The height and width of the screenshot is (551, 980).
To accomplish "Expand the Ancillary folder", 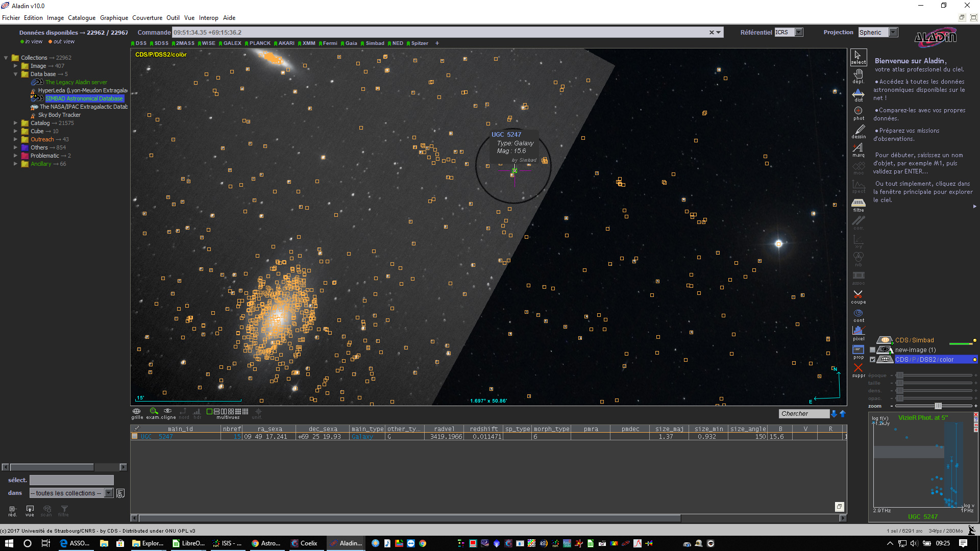I will pyautogui.click(x=15, y=164).
